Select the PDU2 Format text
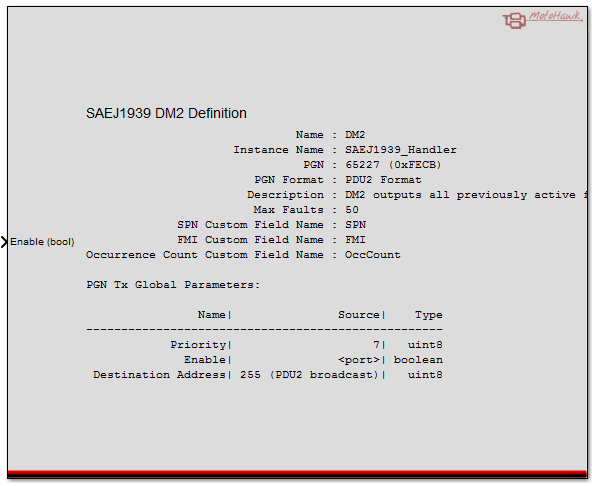 pos(383,180)
